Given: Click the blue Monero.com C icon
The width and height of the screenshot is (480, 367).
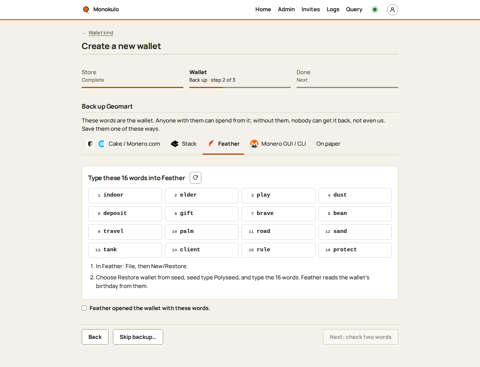Looking at the screenshot, I should coord(101,144).
